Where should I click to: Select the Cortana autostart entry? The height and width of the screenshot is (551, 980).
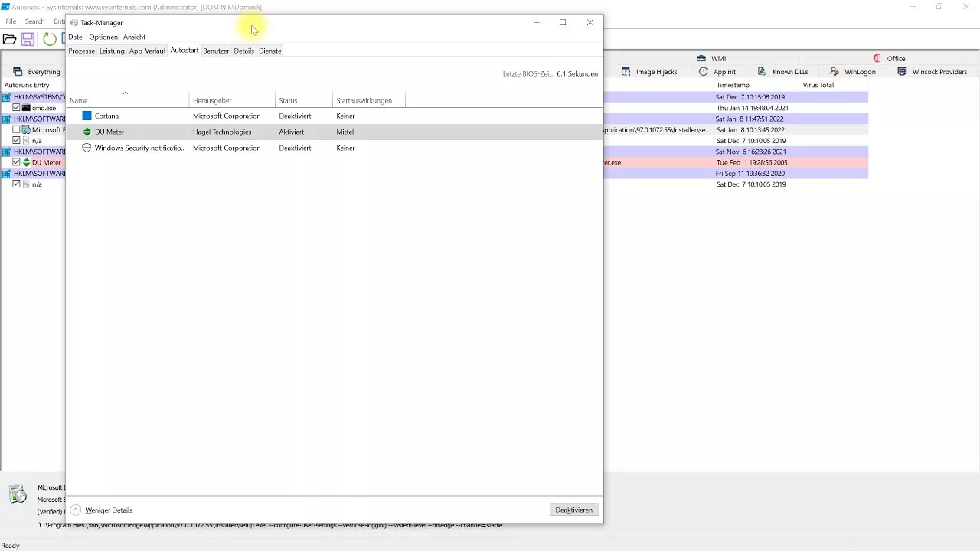[x=106, y=116]
